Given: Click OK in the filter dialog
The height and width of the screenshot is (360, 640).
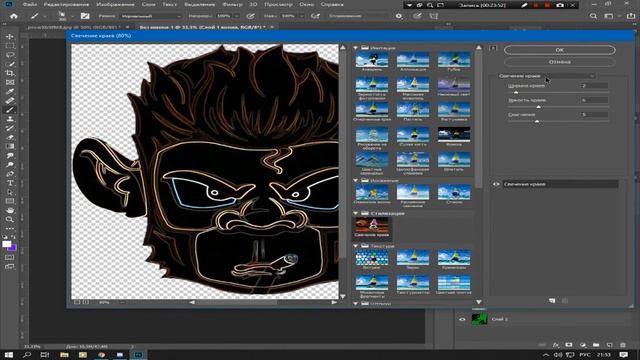Looking at the screenshot, I should coord(560,50).
